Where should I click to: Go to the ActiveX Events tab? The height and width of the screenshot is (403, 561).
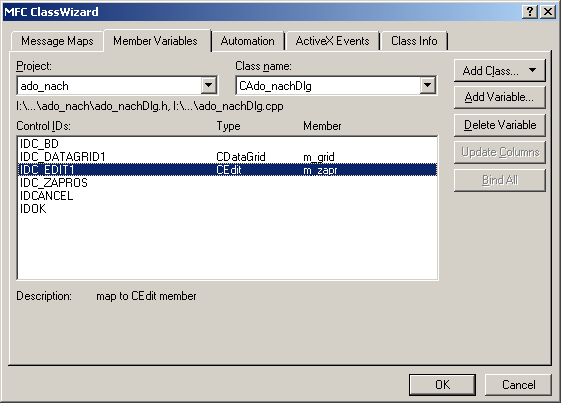coord(332,41)
